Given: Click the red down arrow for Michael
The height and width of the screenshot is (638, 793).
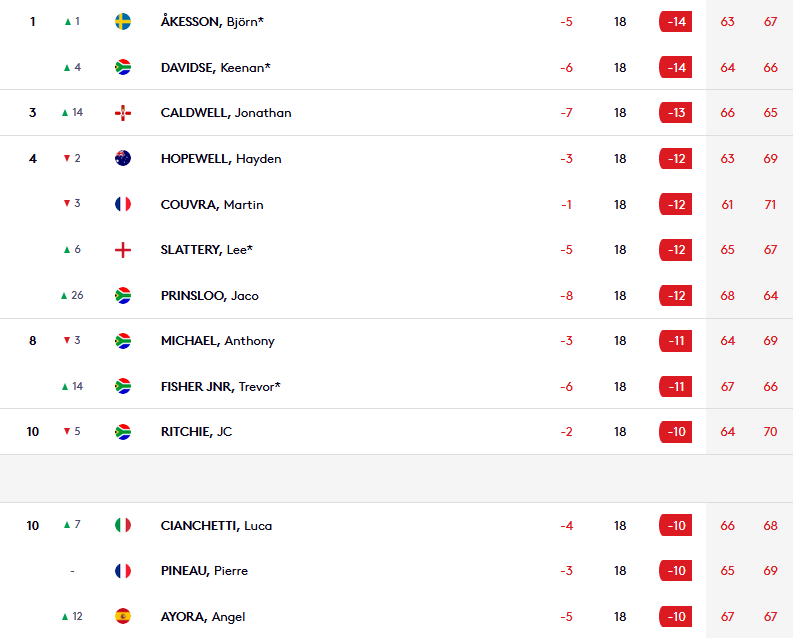Looking at the screenshot, I should click(x=67, y=340).
